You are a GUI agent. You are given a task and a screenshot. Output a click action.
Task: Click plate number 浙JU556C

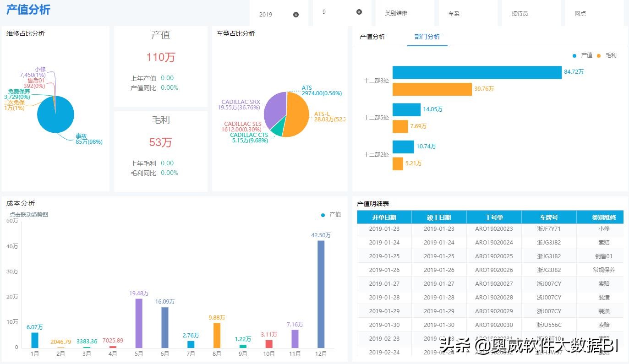(549, 325)
